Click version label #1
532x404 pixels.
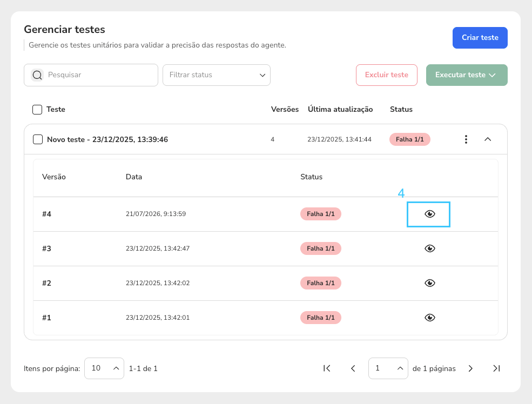pos(46,318)
